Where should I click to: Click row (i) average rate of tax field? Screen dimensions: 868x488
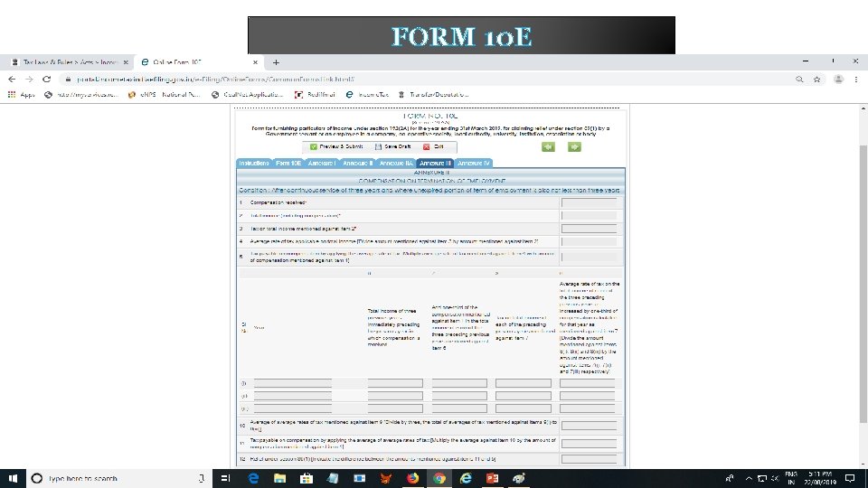pos(588,383)
